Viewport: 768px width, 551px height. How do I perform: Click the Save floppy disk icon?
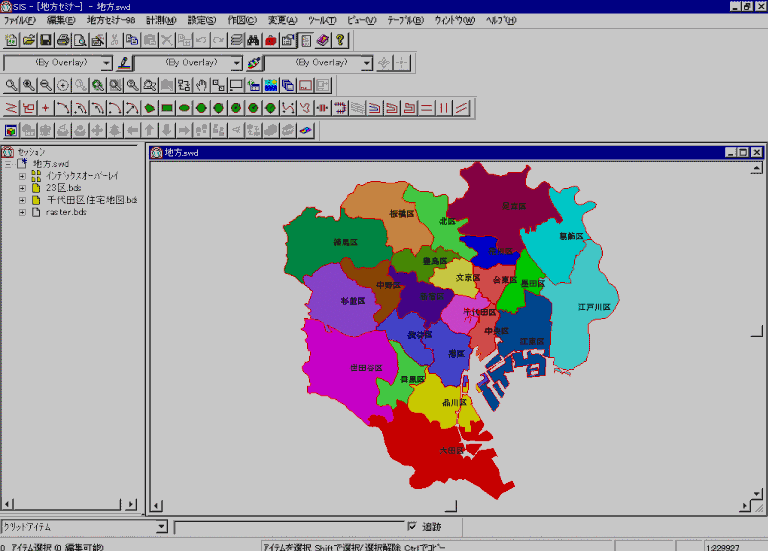click(46, 40)
